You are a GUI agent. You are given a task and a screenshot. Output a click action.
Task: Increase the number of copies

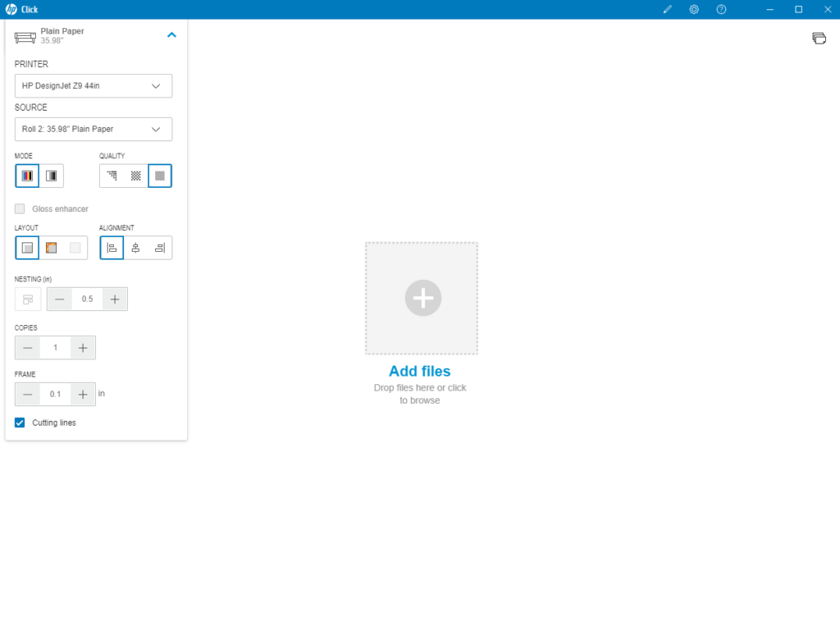[x=83, y=348]
